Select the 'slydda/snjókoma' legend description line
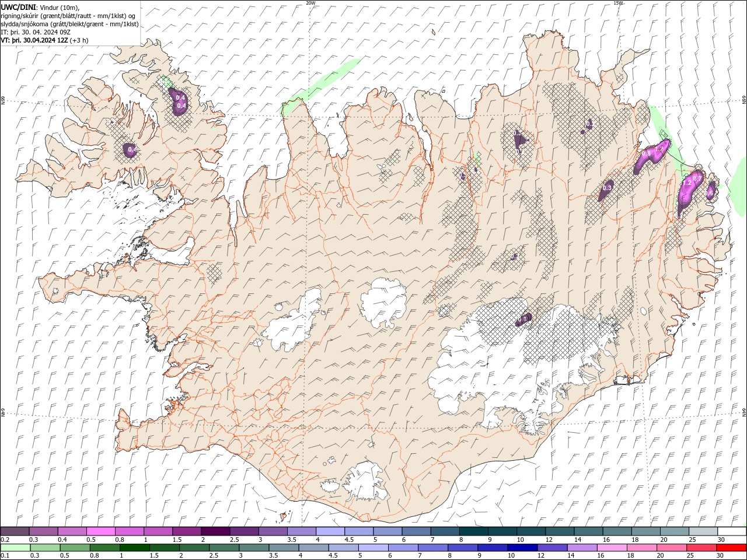The image size is (747, 560). pos(69,24)
